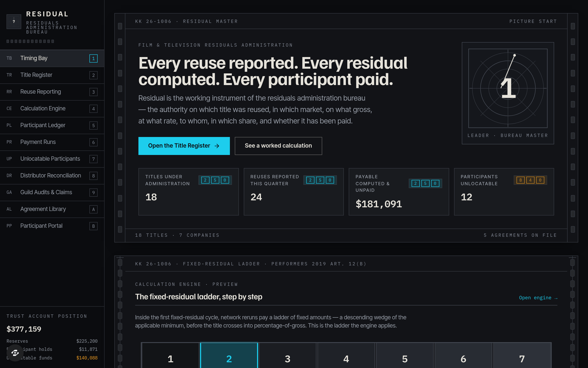Screen dimensions: 588x368
Task: Click See a worked calculation button
Action: (x=278, y=146)
